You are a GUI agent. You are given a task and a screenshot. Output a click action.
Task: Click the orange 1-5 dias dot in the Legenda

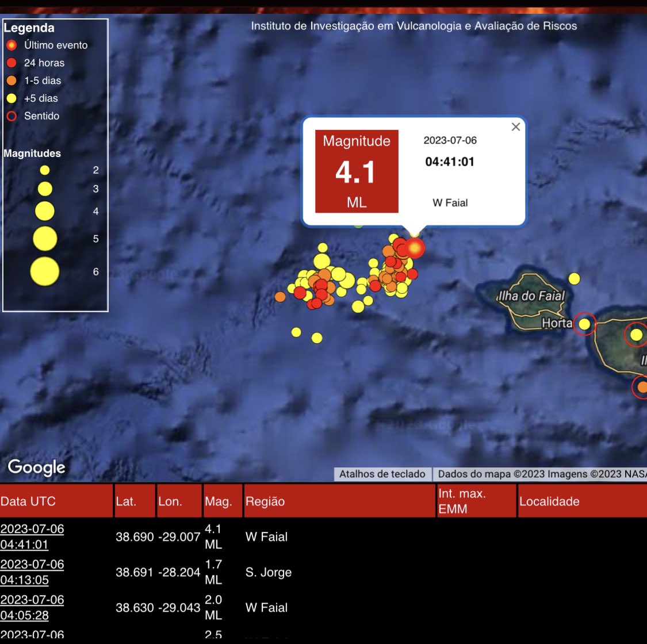point(13,80)
